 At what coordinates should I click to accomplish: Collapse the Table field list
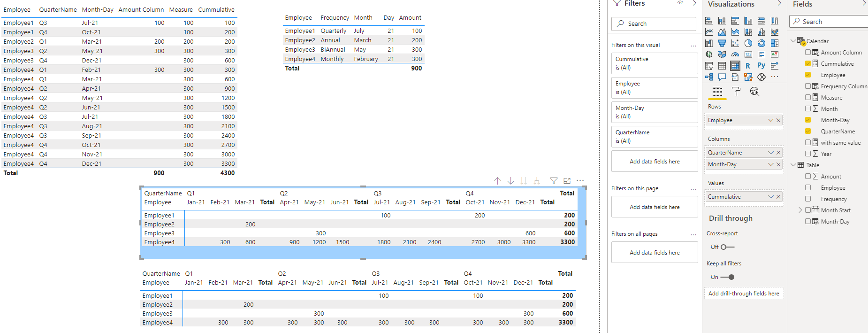pyautogui.click(x=793, y=165)
